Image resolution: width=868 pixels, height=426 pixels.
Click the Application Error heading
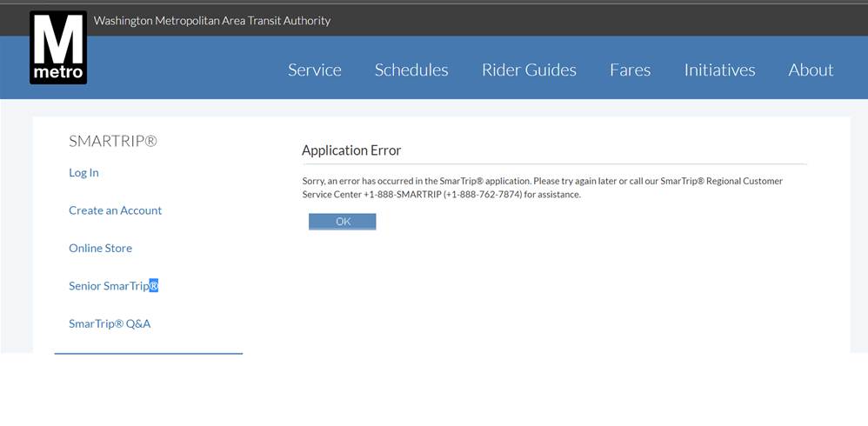(x=351, y=150)
